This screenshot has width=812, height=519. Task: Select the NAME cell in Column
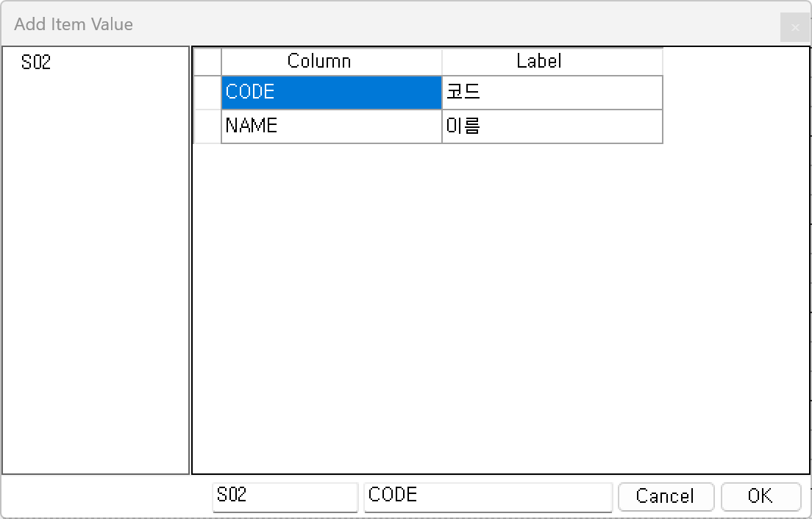coord(331,126)
